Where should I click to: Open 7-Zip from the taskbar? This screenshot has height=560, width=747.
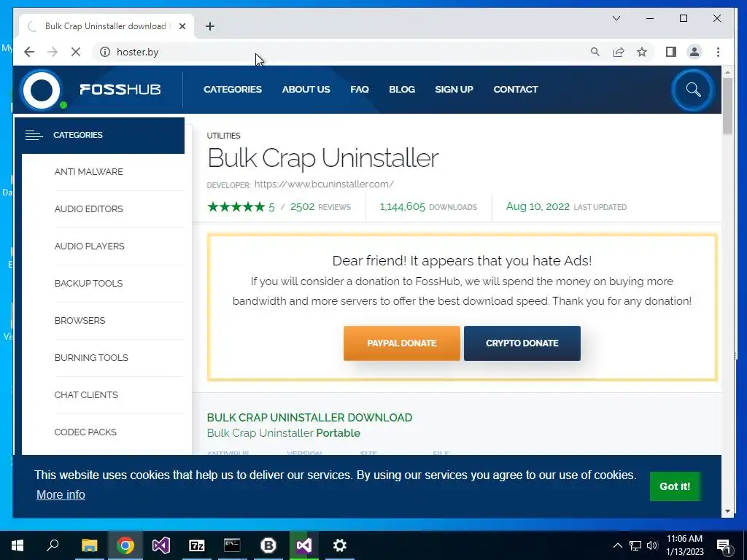[x=197, y=545]
